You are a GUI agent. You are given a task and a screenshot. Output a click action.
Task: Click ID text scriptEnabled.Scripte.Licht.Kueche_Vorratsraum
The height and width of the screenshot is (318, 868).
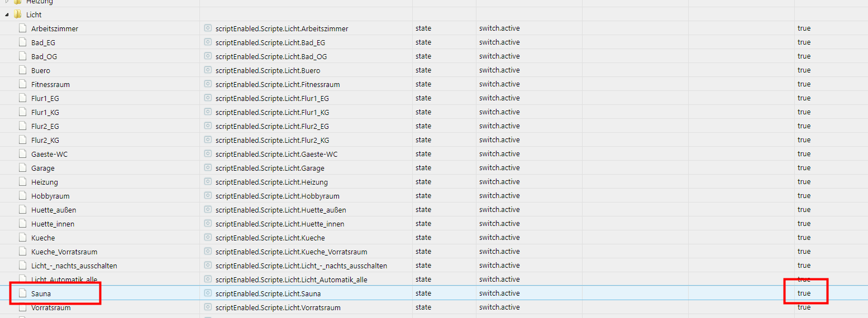(x=292, y=252)
